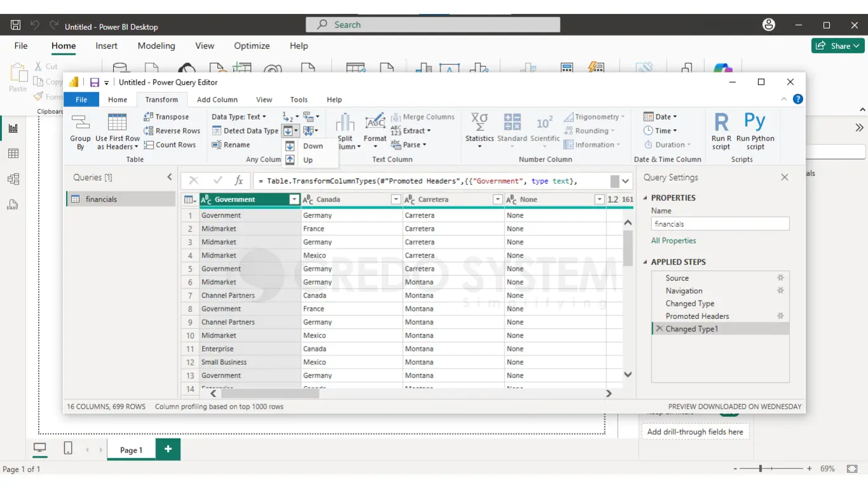Screen dimensions: 868x488
Task: Open the Modeling tab in Power BI Desktop
Action: click(x=156, y=46)
